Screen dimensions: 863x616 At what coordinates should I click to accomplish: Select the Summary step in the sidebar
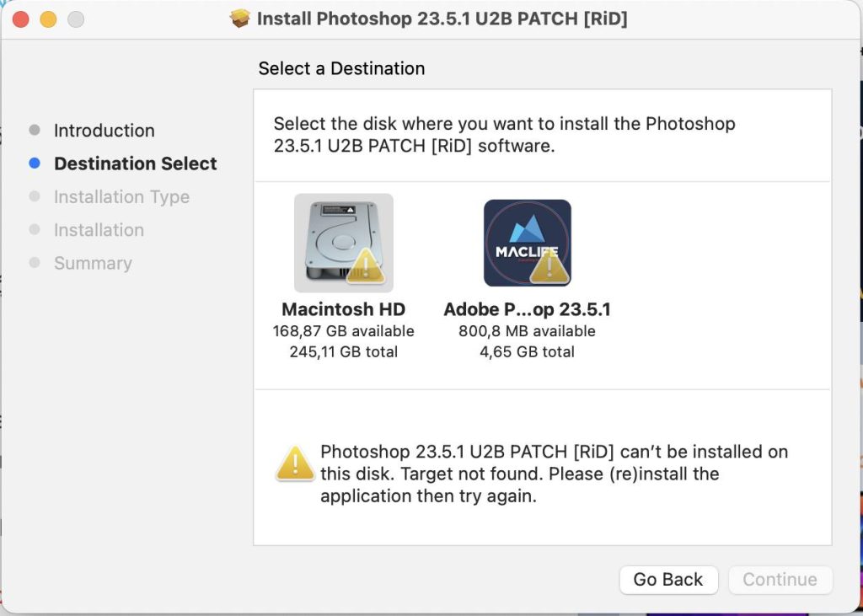[x=93, y=263]
